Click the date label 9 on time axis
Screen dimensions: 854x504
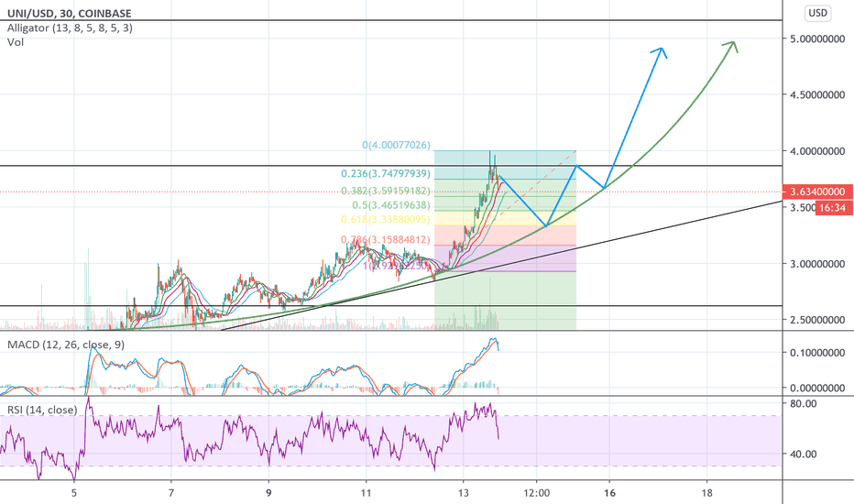tap(269, 493)
